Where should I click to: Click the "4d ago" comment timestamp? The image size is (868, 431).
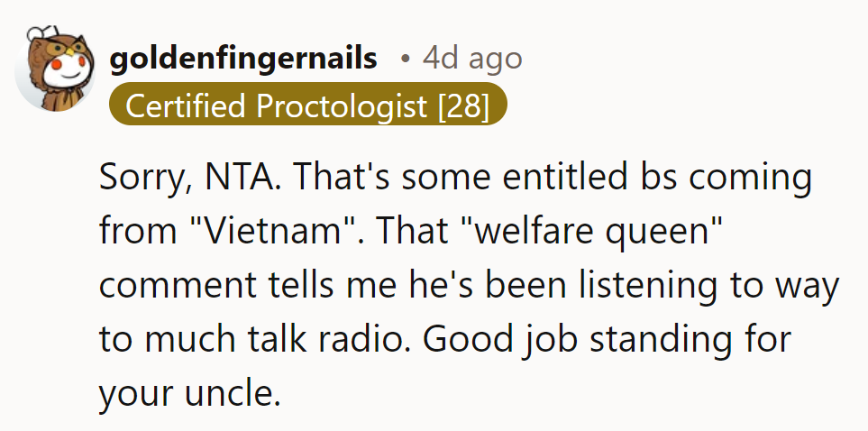point(472,59)
